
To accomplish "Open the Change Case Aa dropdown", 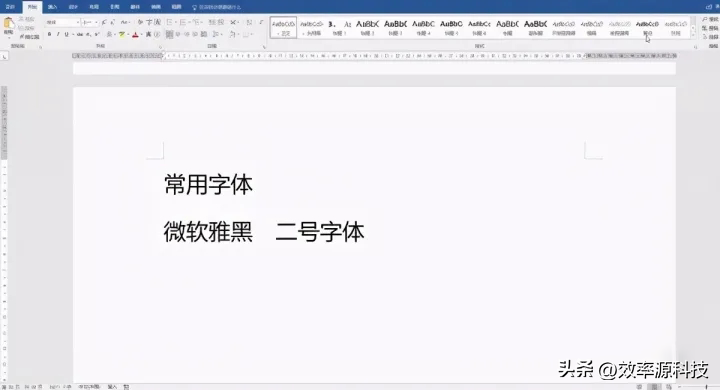I will click(125, 22).
